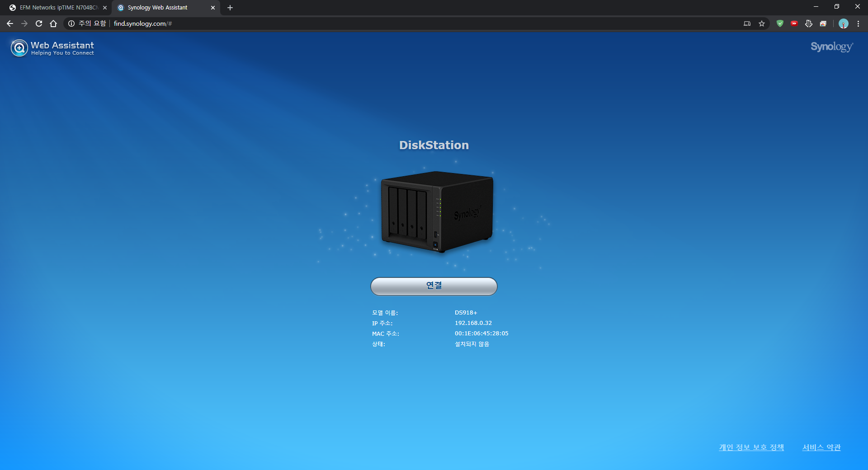Close the Synology Web Assistant tab
The width and height of the screenshot is (868, 470).
(213, 8)
